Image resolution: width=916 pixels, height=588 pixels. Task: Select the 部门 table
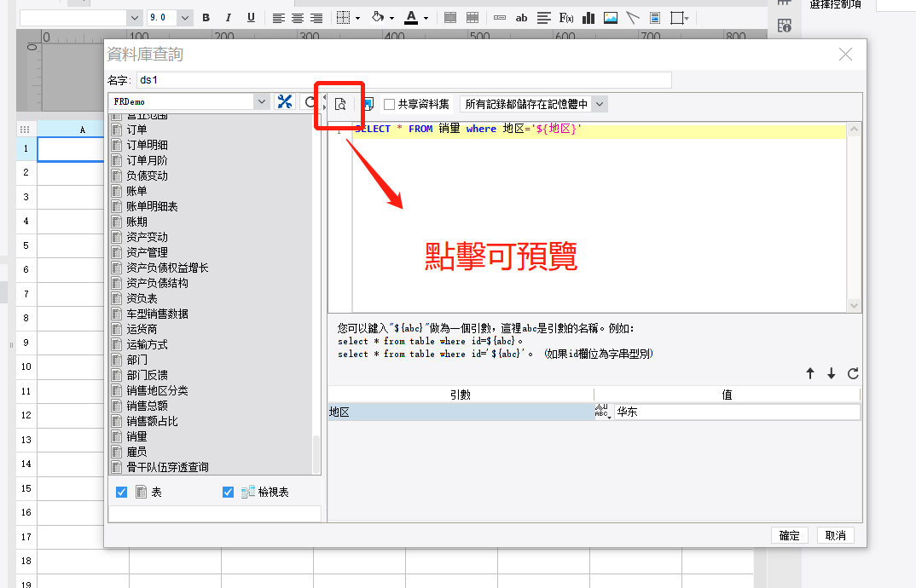(136, 360)
